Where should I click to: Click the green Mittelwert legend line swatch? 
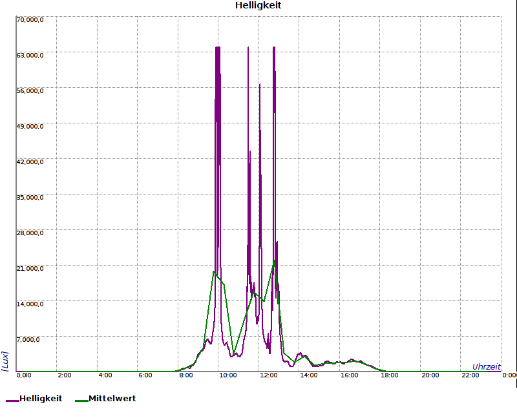(81, 400)
